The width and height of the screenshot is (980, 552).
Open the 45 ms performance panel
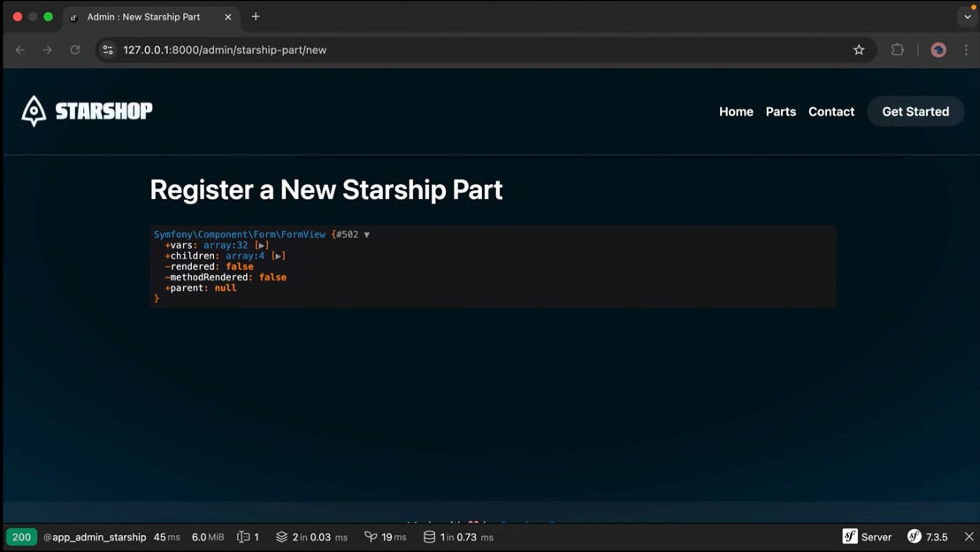(167, 537)
